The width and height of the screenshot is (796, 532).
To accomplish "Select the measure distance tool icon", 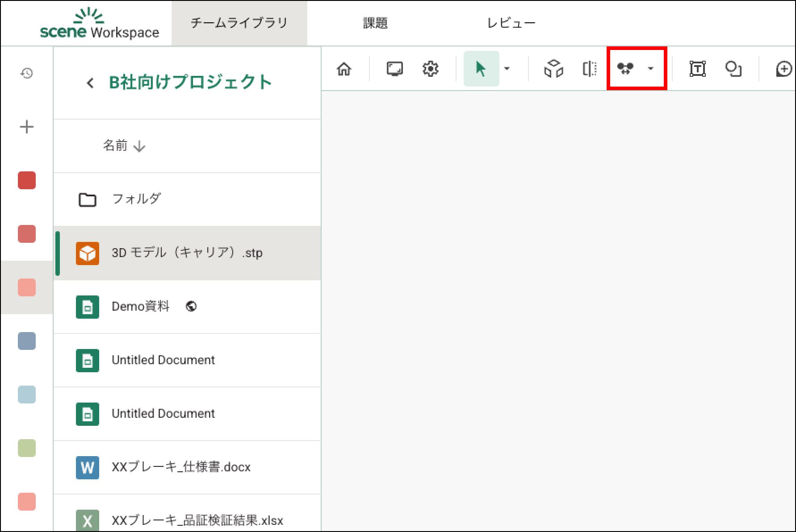I will click(x=625, y=68).
